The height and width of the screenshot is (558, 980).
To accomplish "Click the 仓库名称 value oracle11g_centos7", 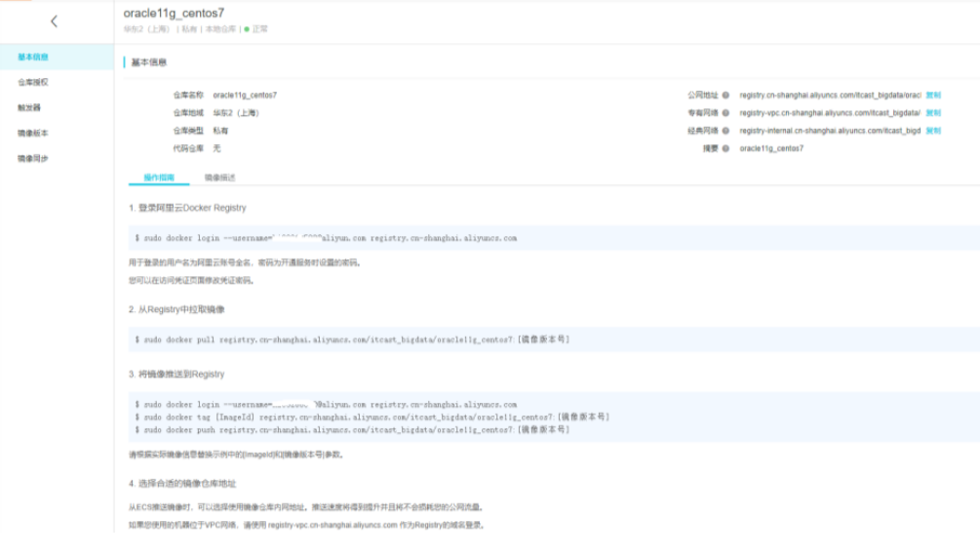I will coord(245,95).
